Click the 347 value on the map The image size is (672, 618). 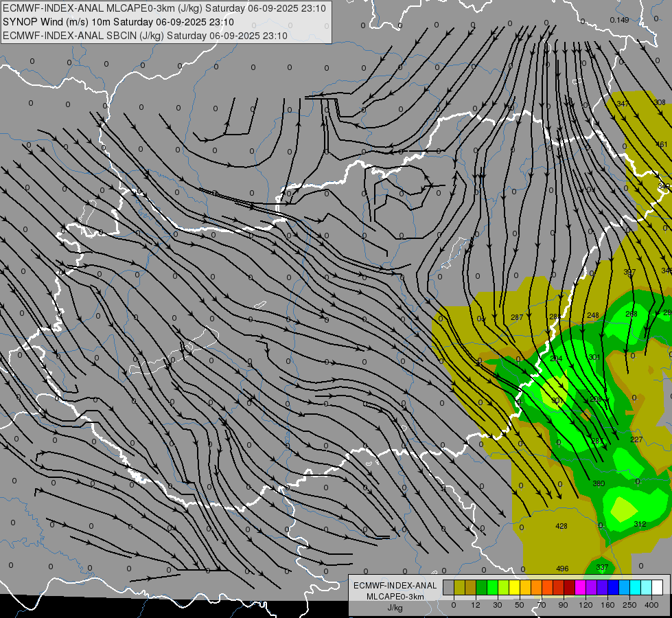point(623,104)
